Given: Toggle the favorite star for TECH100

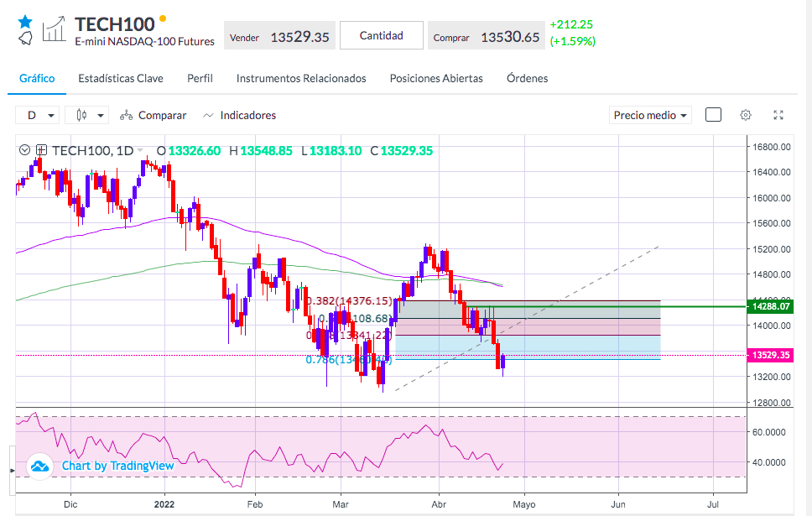Looking at the screenshot, I should coord(25,22).
